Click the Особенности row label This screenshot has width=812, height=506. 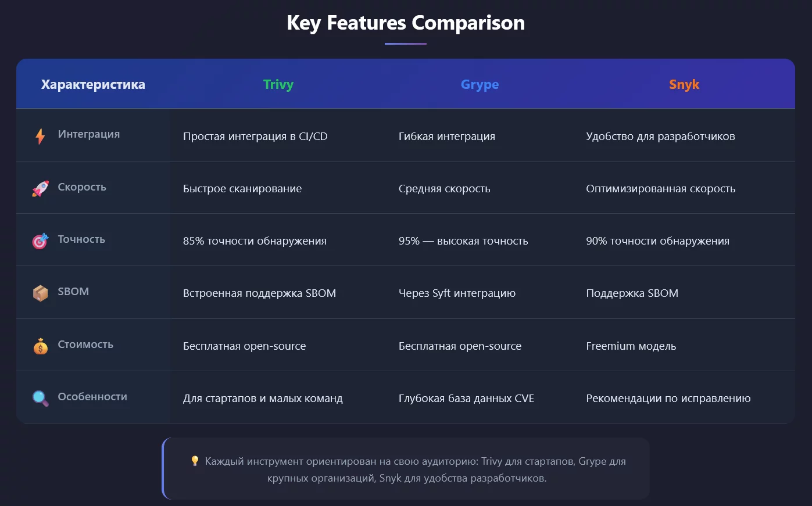tap(92, 397)
